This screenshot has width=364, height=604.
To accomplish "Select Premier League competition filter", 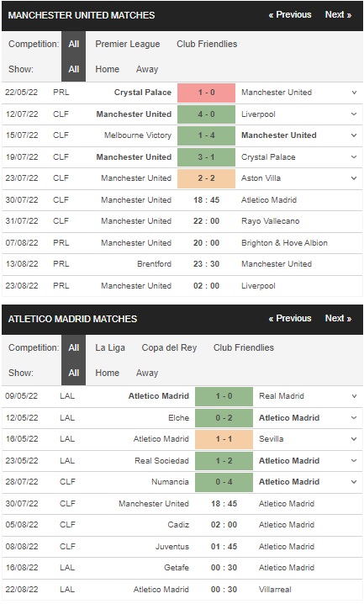I will tap(128, 44).
